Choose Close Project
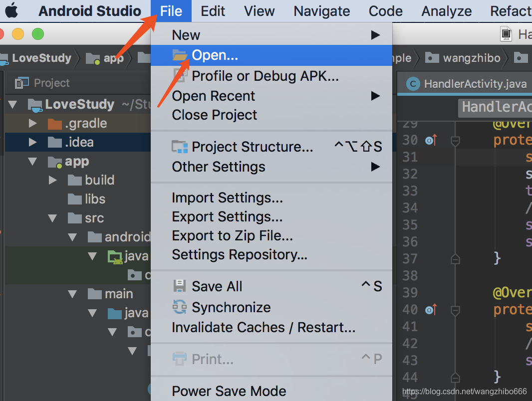Image resolution: width=532 pixels, height=401 pixels. click(271, 115)
